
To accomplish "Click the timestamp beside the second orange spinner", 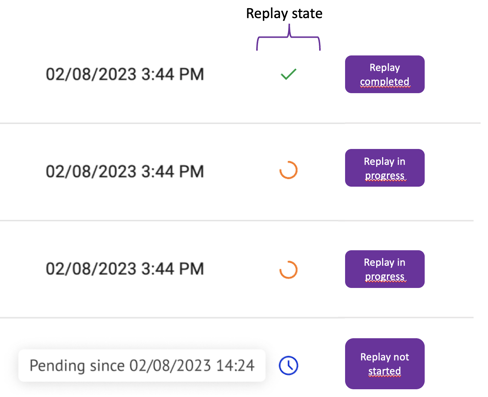I will (x=125, y=269).
